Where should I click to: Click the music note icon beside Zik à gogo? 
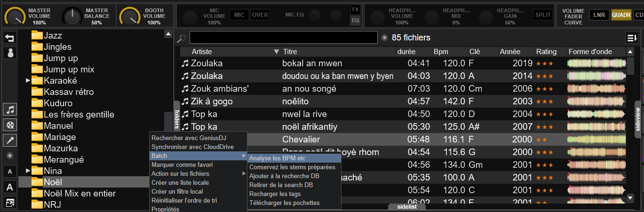pyautogui.click(x=185, y=101)
